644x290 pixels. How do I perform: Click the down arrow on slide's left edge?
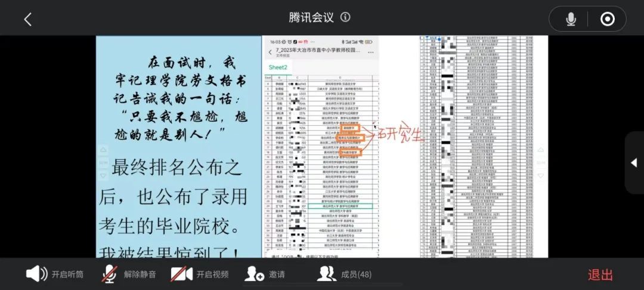[103, 176]
